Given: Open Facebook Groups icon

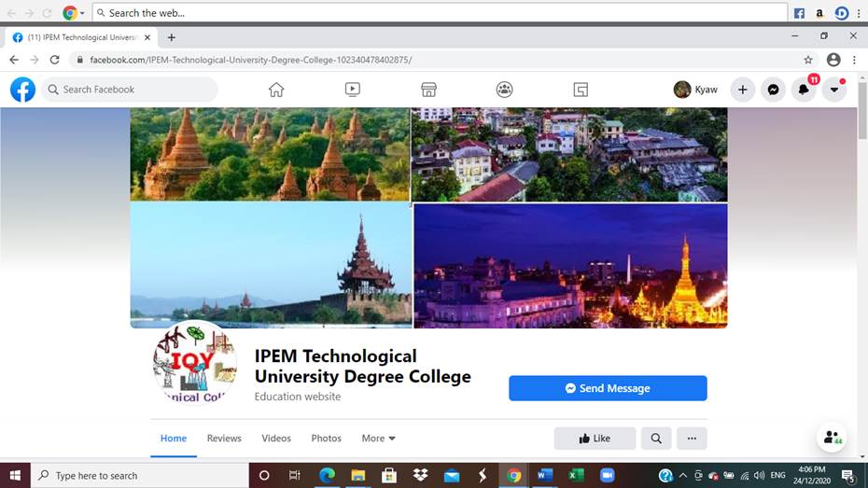Looking at the screenshot, I should [504, 90].
